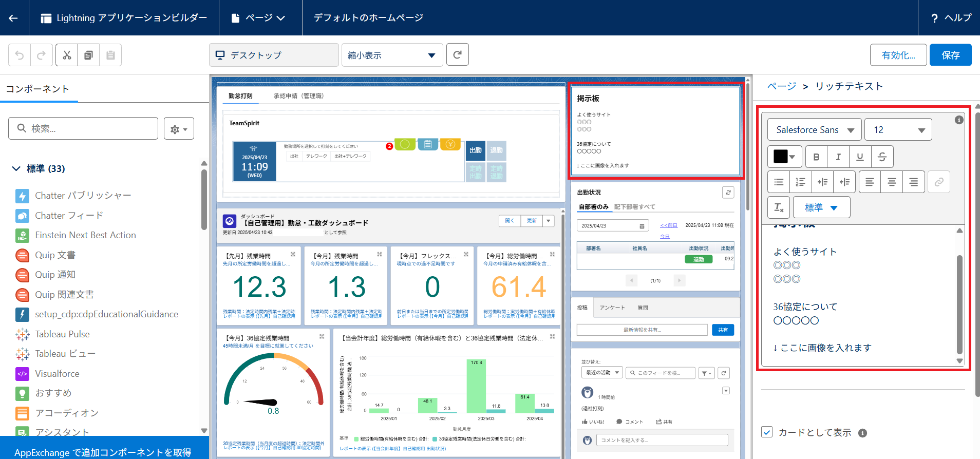Toggle Italic formatting in rich text editor
980x459 pixels.
point(838,157)
